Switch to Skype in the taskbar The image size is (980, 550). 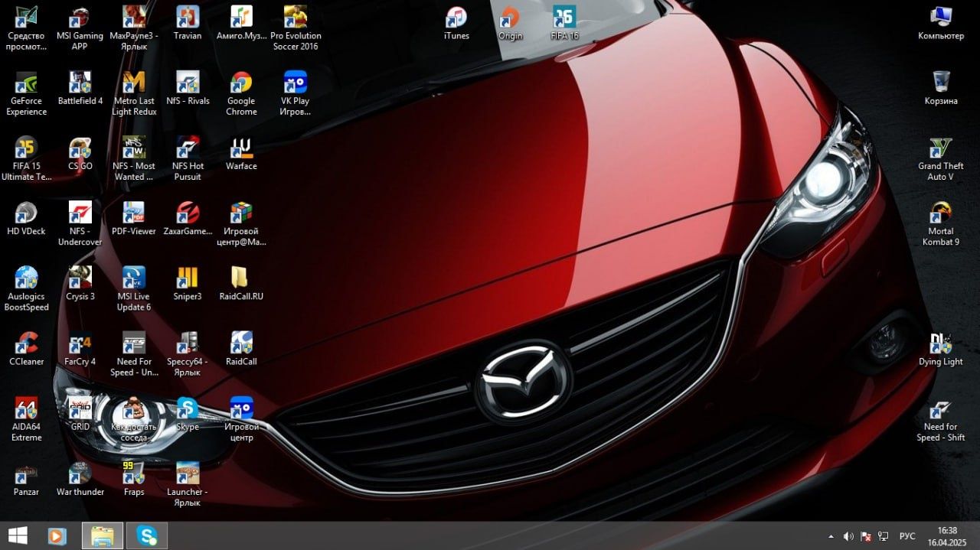click(147, 535)
